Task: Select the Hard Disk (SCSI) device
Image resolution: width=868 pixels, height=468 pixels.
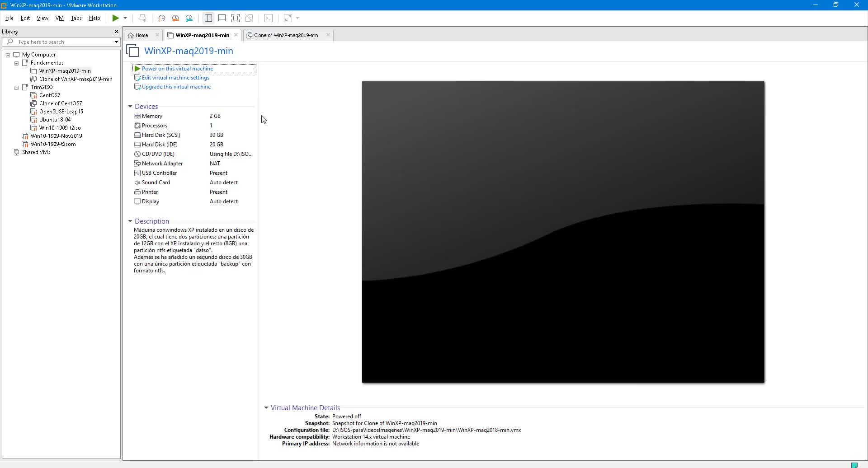Action: (x=193, y=135)
